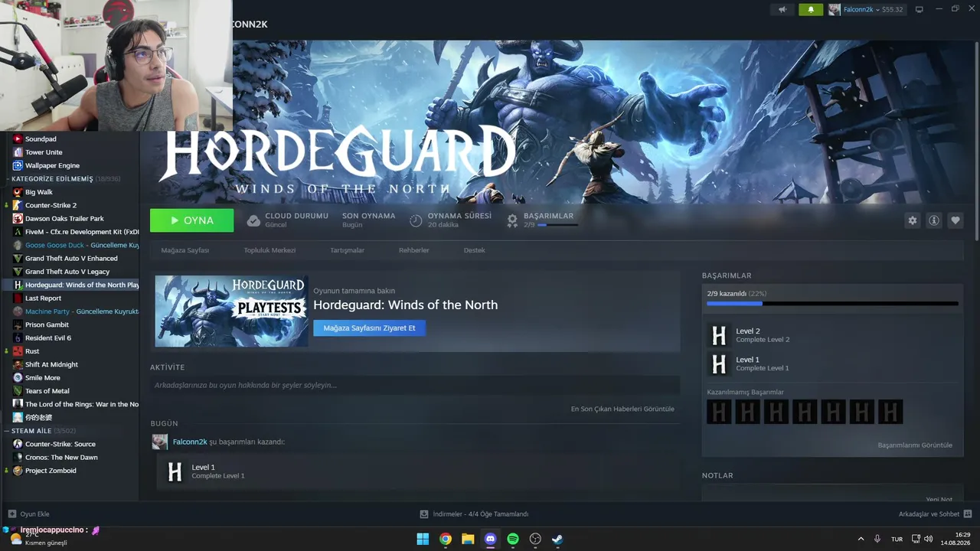This screenshot has height=551, width=980.
Task: Click the 2/9 achievements progress bar in panel
Action: click(x=832, y=304)
